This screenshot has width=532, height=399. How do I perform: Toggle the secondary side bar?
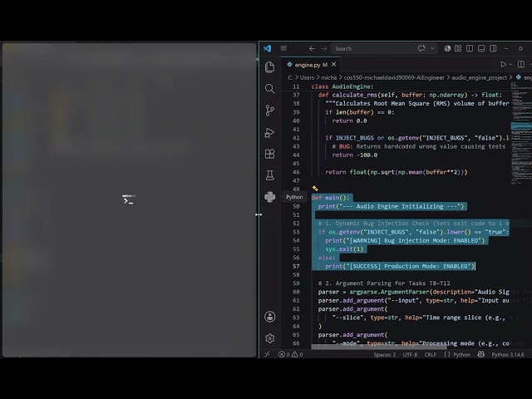tap(493, 48)
